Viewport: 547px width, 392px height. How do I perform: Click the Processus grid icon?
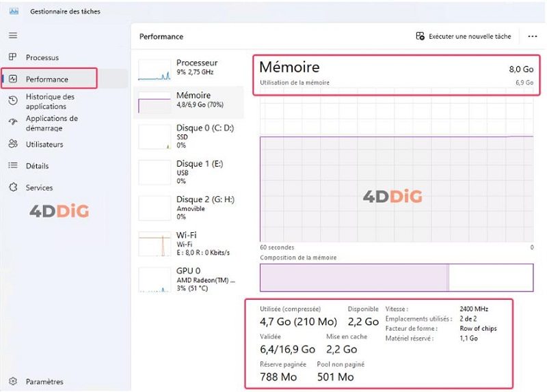[13, 57]
